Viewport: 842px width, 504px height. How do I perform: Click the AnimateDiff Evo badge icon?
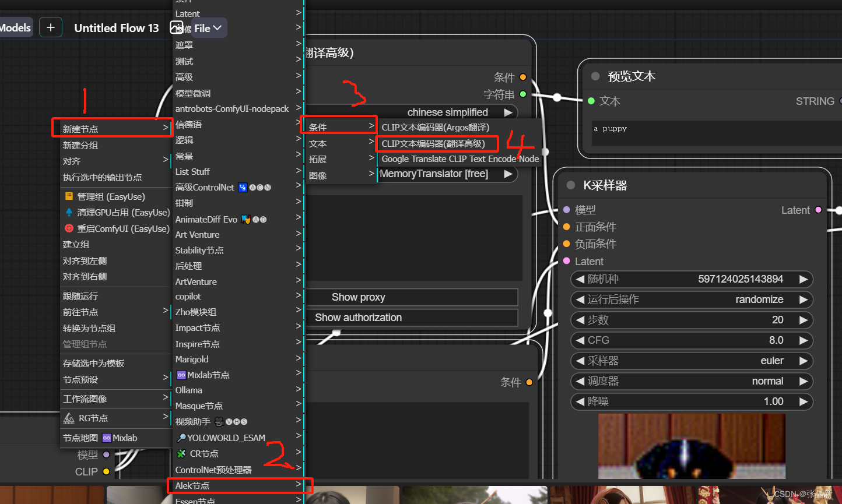tap(246, 219)
